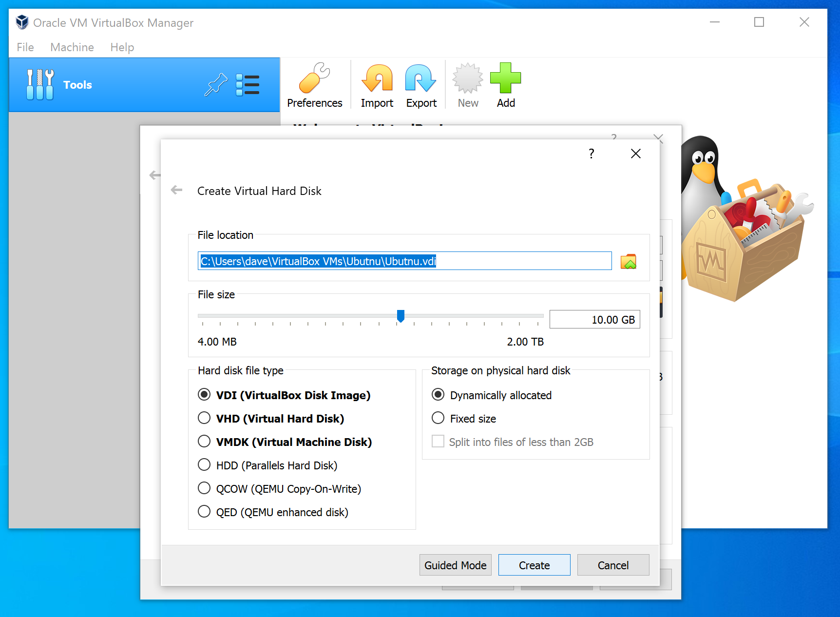This screenshot has height=617, width=840.
Task: Click the help question mark in dialog
Action: 591,154
